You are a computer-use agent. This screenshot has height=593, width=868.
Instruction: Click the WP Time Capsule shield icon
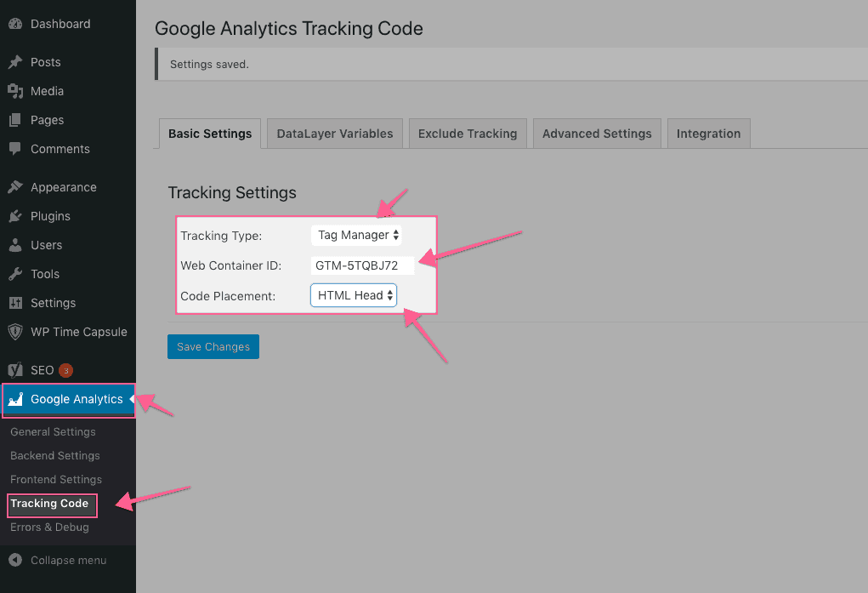point(15,332)
